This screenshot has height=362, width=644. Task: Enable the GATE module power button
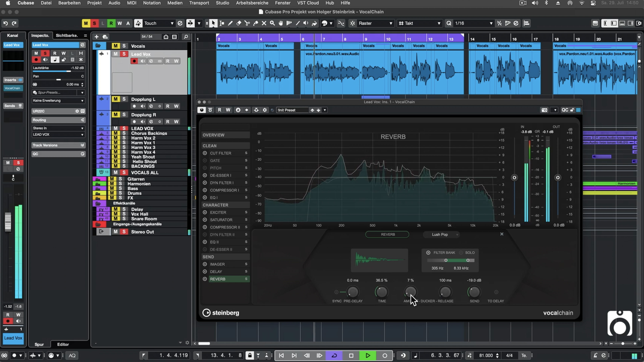click(x=205, y=160)
